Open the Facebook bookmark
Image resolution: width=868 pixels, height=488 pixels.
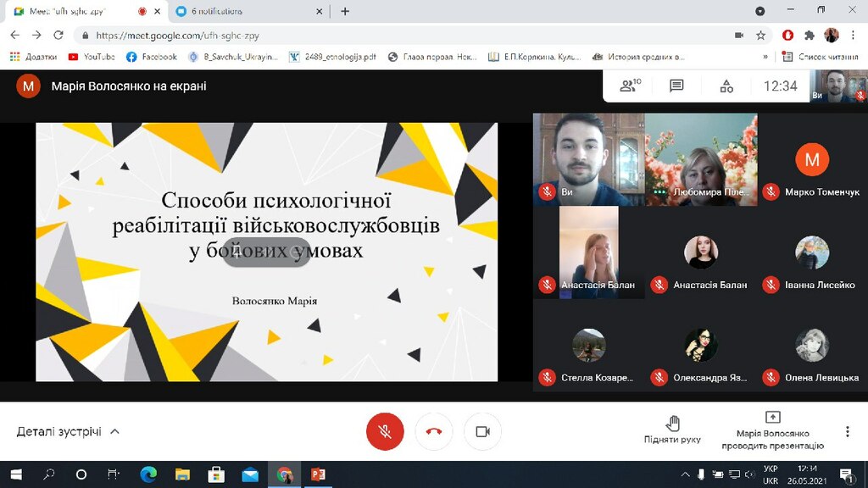coord(151,57)
